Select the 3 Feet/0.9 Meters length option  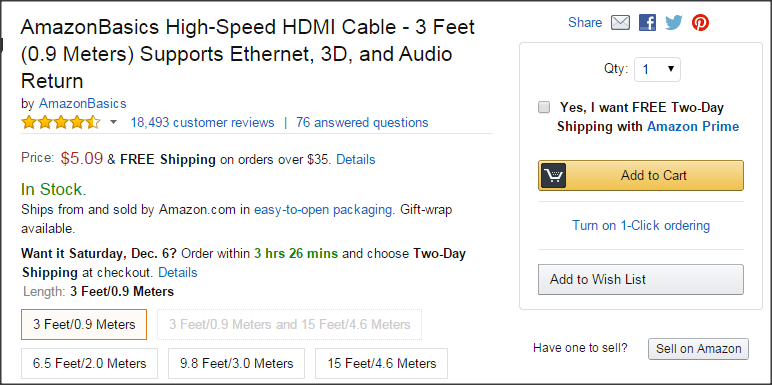[x=84, y=324]
